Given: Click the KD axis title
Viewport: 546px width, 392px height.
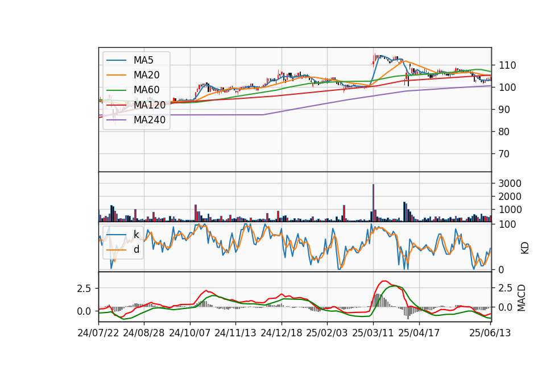Looking at the screenshot, I should pos(525,248).
